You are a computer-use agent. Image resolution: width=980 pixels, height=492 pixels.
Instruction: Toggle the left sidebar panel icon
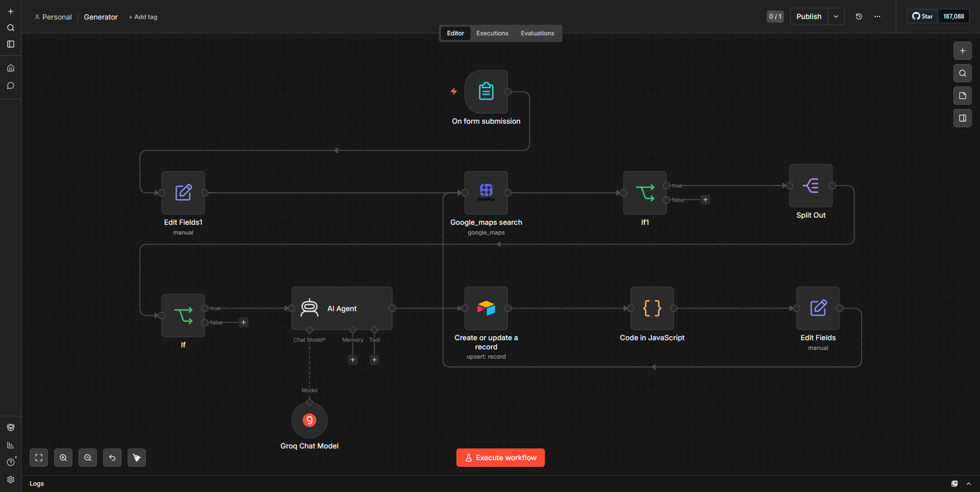pyautogui.click(x=10, y=44)
